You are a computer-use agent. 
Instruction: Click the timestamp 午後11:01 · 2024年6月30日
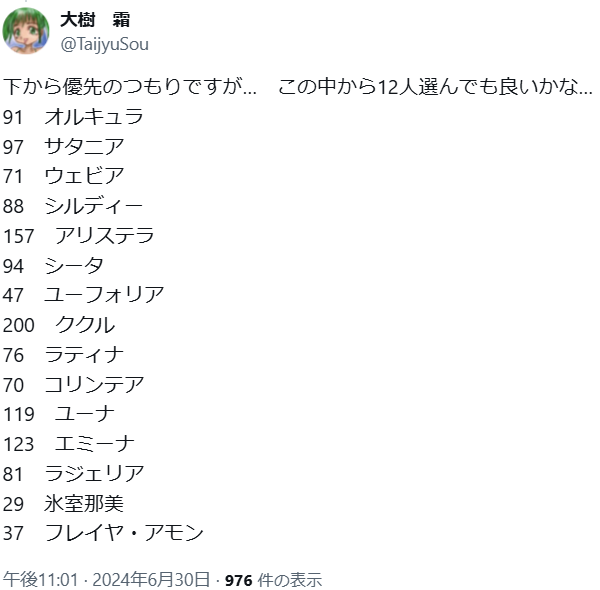point(106,579)
